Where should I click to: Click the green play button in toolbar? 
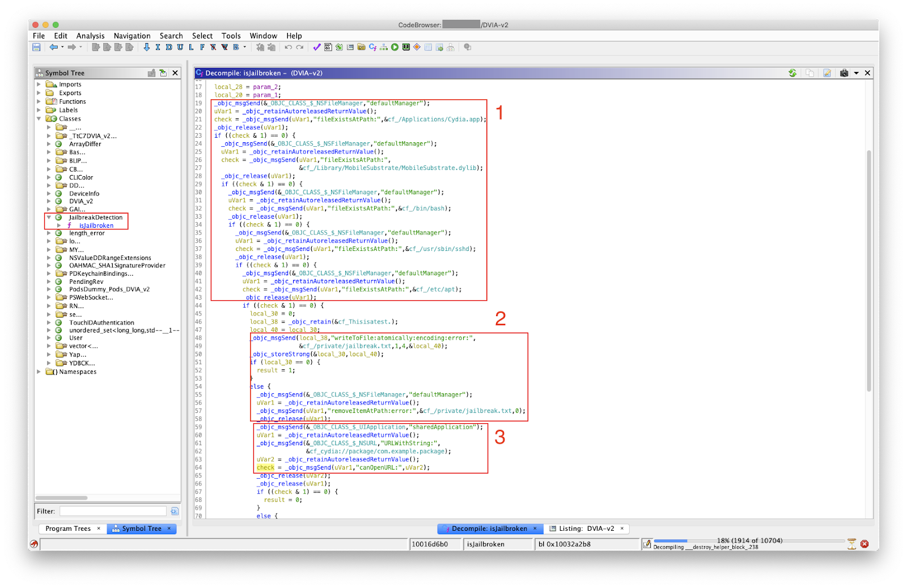coord(395,47)
